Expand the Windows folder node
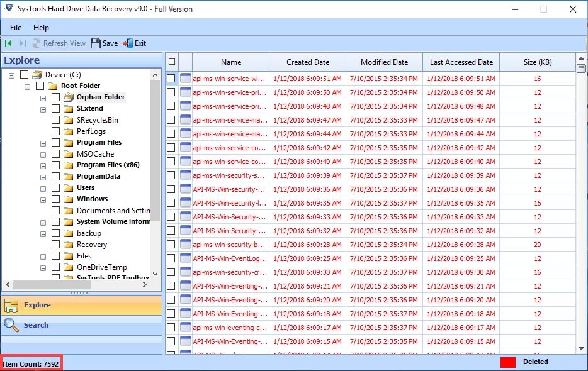This screenshot has width=588, height=371. click(x=43, y=200)
